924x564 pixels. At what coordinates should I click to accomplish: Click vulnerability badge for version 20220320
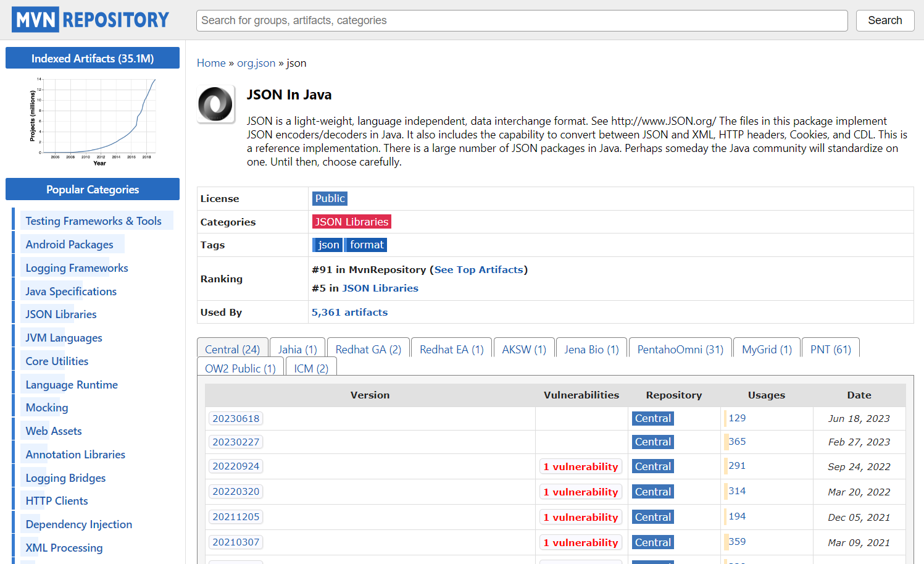[581, 492]
